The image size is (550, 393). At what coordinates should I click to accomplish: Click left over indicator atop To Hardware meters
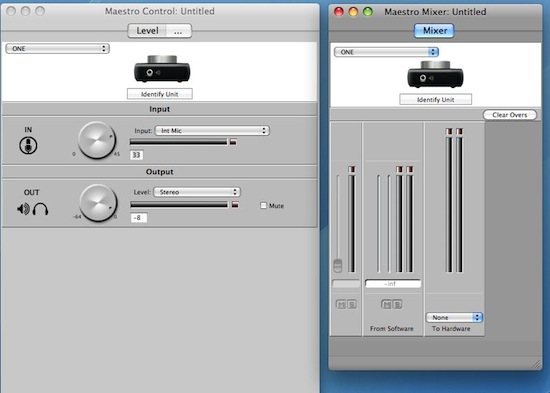pos(449,131)
